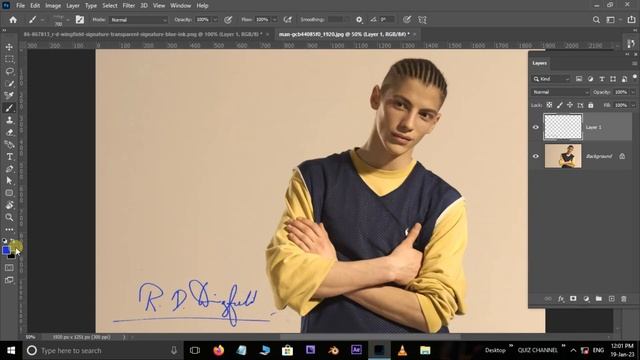Open the brush Mode dropdown

139,20
